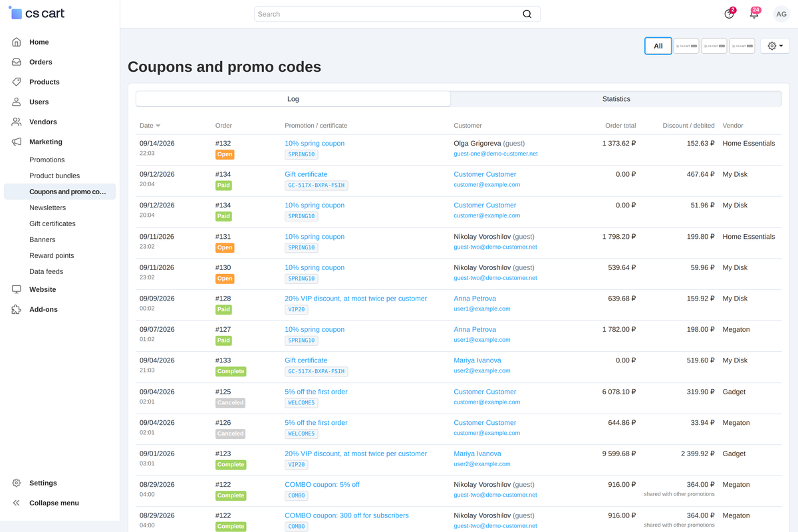Open COMBO coupon: 5% off link
The width and height of the screenshot is (798, 532).
pos(322,485)
